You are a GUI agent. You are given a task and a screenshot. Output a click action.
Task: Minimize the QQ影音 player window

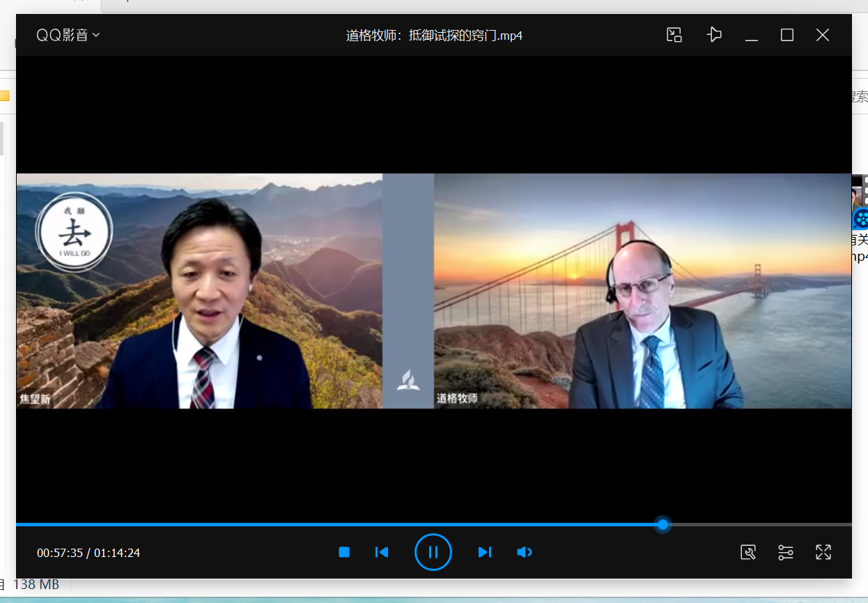(x=751, y=36)
